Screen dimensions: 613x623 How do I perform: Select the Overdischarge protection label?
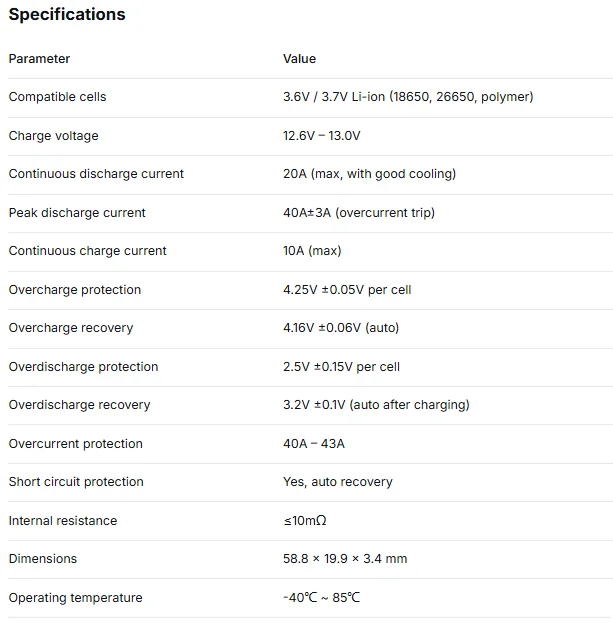(83, 367)
